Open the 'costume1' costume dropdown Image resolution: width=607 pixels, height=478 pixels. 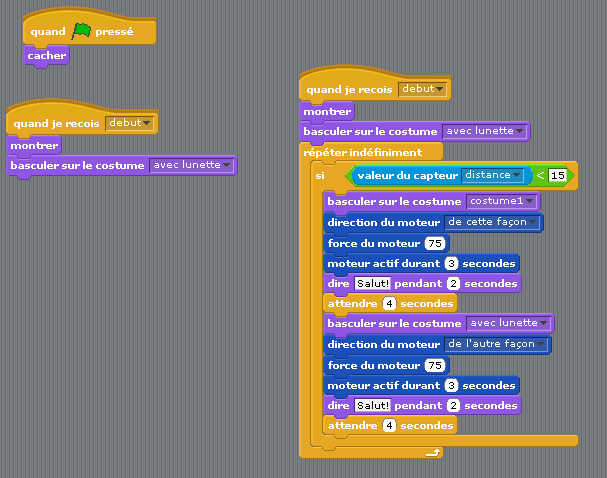(x=502, y=201)
